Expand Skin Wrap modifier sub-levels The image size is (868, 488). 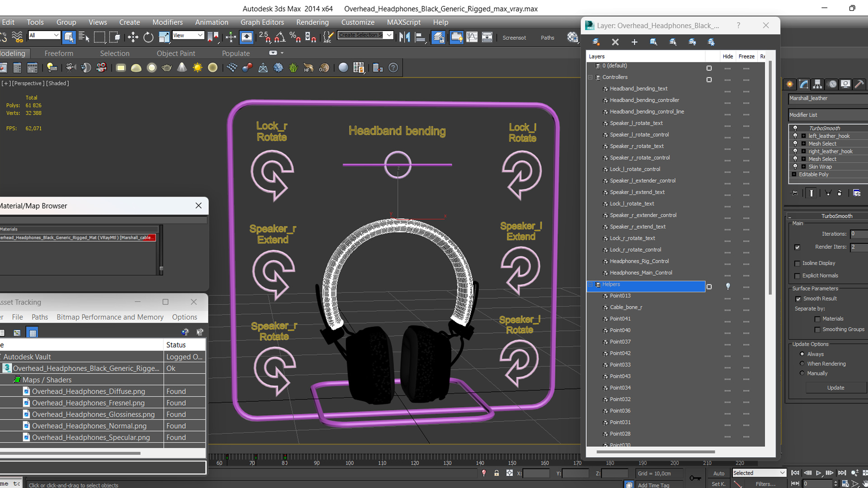(803, 167)
